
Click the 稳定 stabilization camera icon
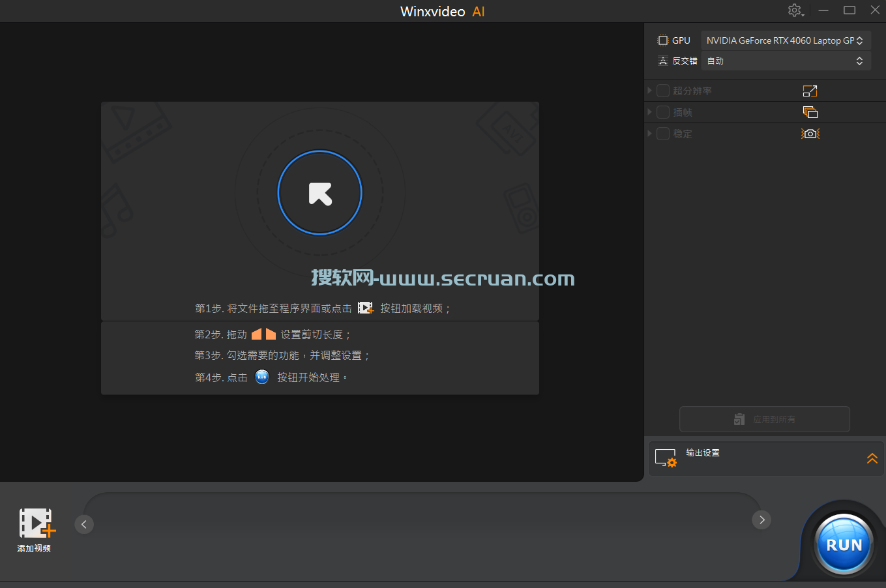[x=810, y=134]
